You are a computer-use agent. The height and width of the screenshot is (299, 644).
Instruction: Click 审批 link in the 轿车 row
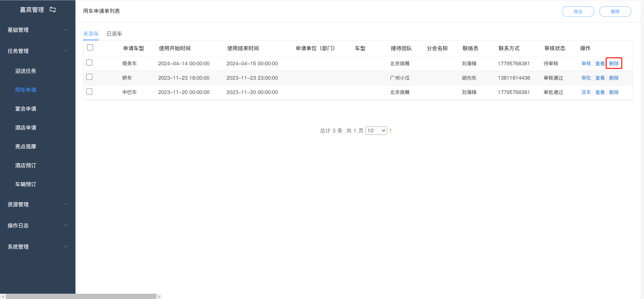coord(586,78)
